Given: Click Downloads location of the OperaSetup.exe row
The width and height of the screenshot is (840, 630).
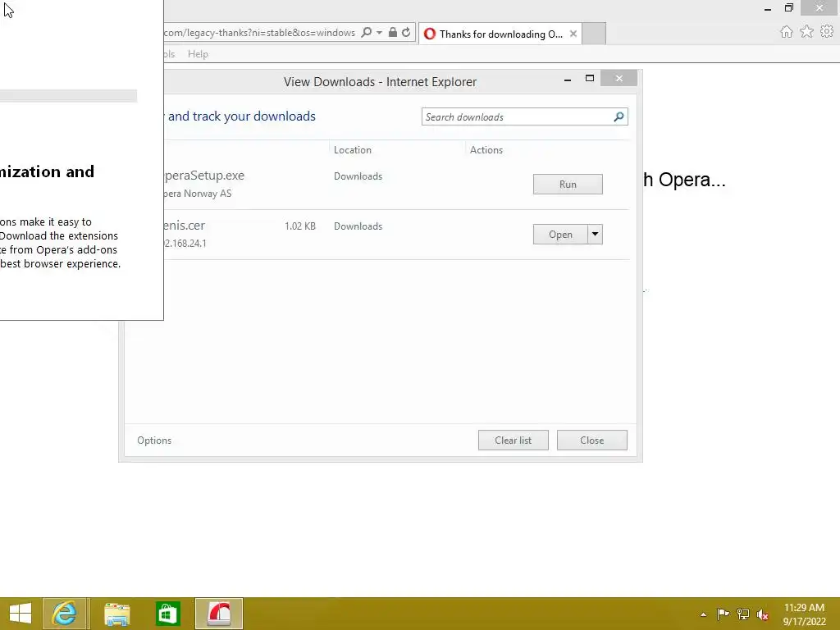Looking at the screenshot, I should pos(358,176).
